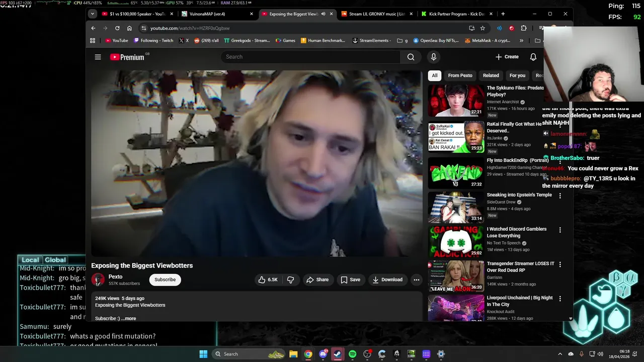The height and width of the screenshot is (362, 644).
Task: Expand more bookmarks chevron in bookmarks bar
Action: [521, 40]
